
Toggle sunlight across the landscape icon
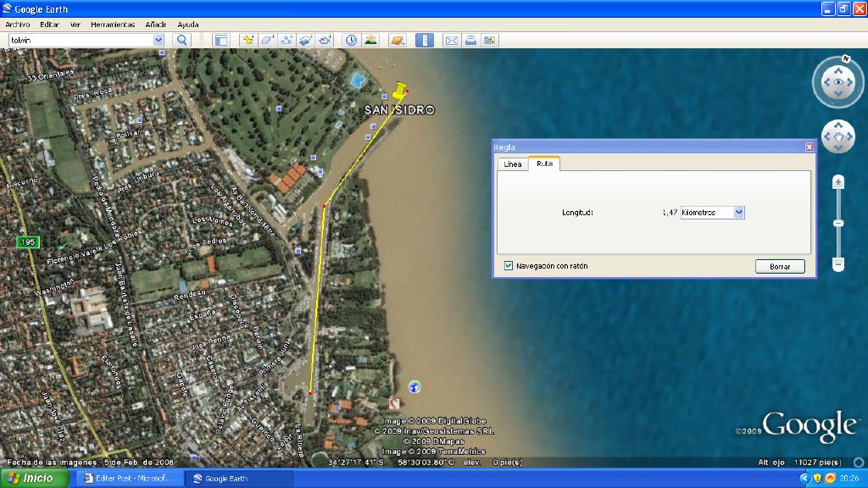tap(370, 40)
